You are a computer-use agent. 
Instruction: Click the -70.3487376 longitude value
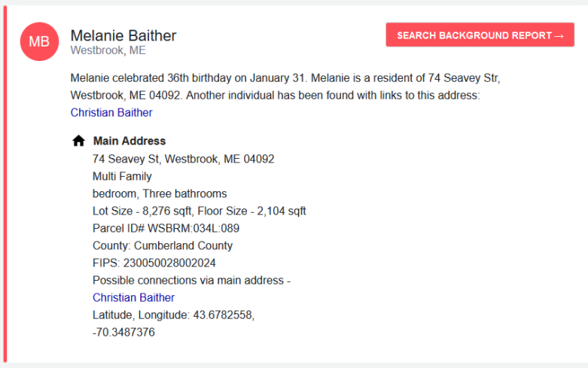click(123, 332)
